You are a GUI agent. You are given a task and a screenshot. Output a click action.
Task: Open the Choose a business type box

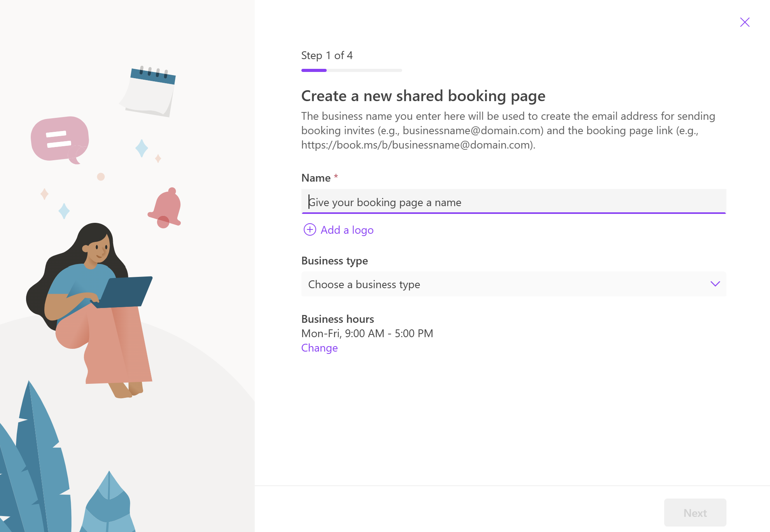tap(506, 284)
